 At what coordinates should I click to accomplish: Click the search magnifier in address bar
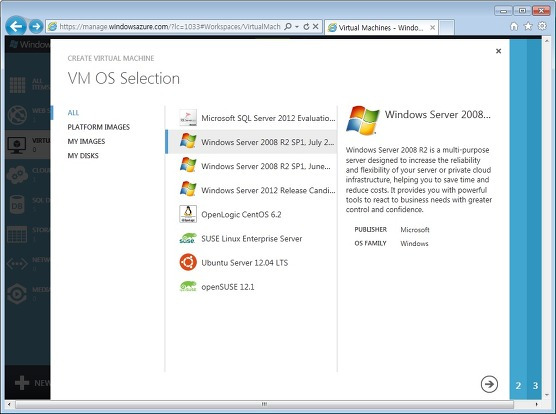coord(288,27)
